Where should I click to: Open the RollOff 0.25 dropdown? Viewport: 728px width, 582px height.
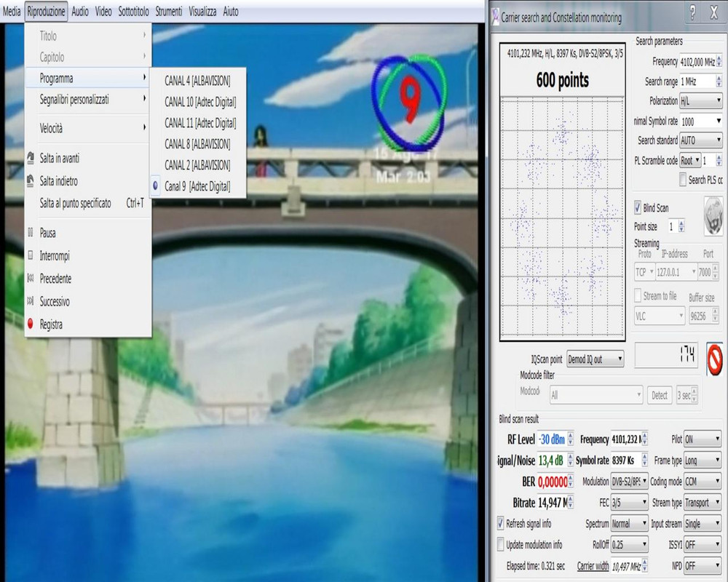pyautogui.click(x=629, y=544)
